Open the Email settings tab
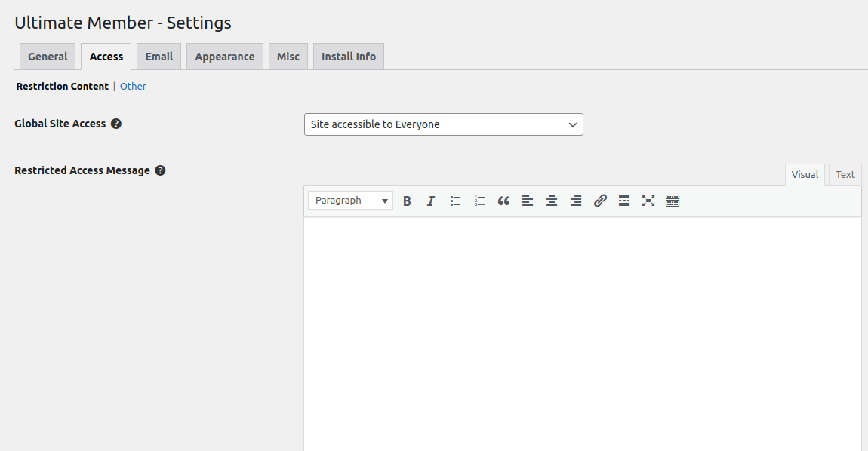868x451 pixels. pyautogui.click(x=159, y=57)
